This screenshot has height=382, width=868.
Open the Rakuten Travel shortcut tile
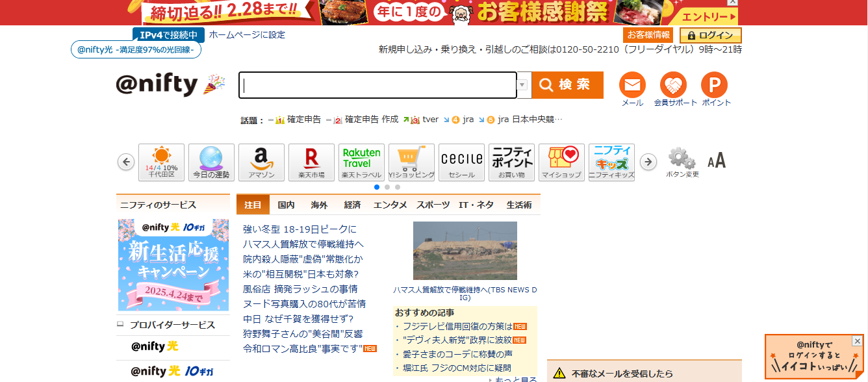[x=361, y=162]
